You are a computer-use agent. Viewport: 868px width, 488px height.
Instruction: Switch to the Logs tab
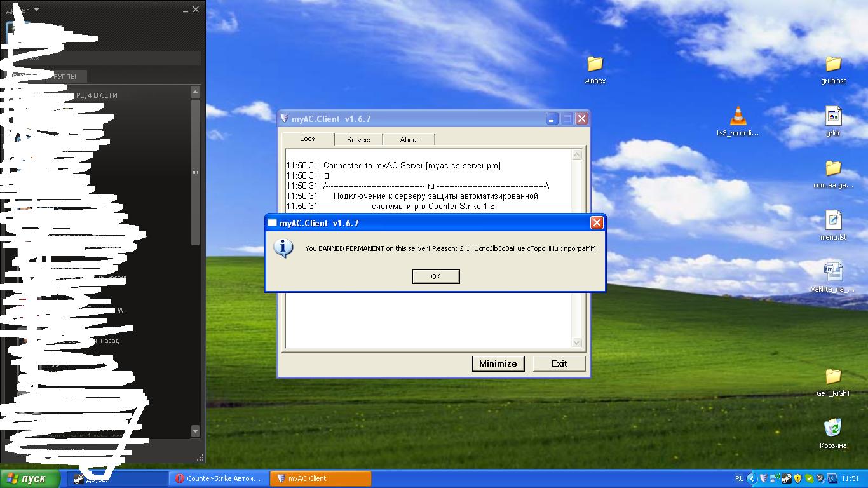click(307, 139)
